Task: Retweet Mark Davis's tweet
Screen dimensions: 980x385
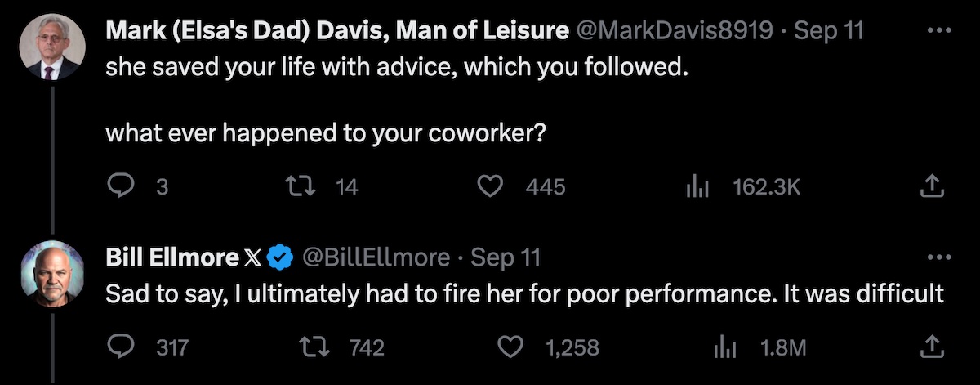Action: 311,187
